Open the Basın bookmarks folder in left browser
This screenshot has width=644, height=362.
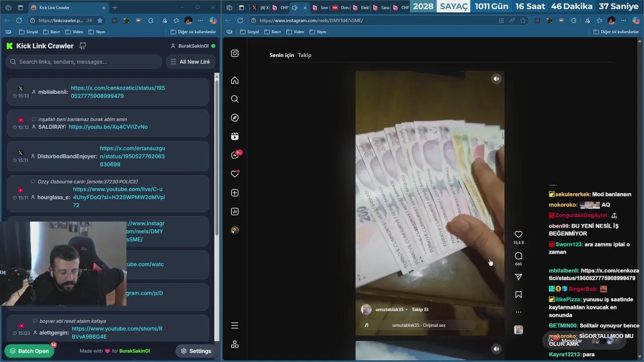coord(52,32)
